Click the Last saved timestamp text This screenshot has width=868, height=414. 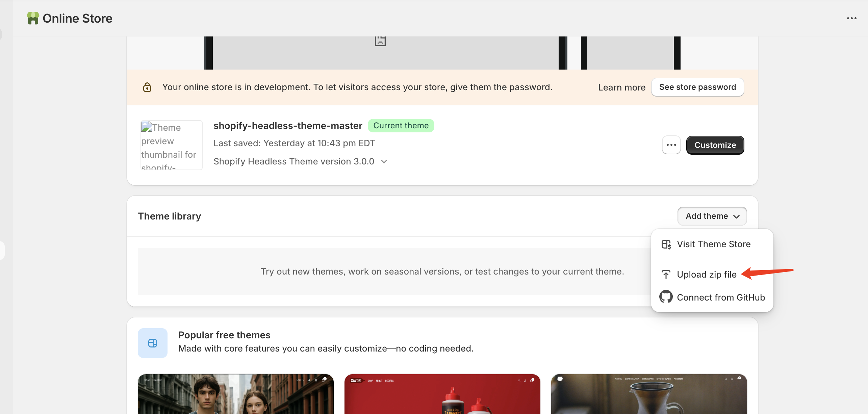294,143
